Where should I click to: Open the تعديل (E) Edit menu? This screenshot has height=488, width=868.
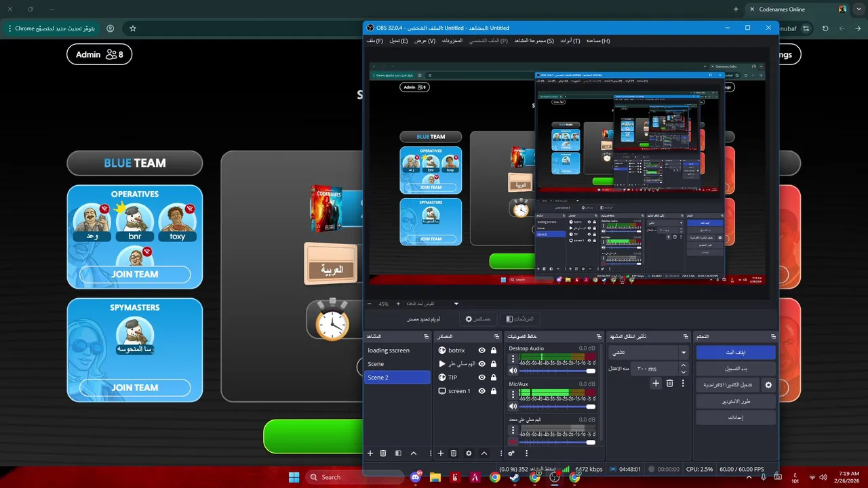(399, 41)
